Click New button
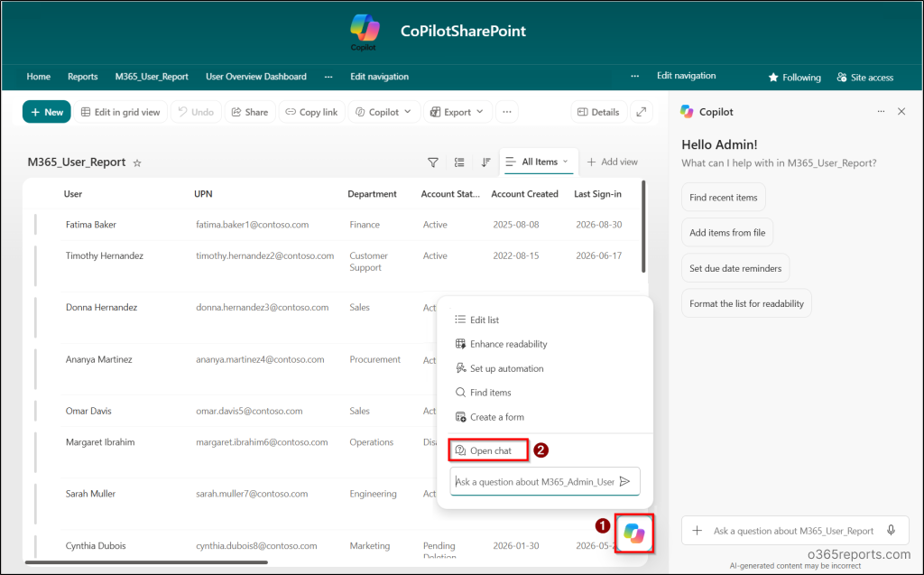This screenshot has width=924, height=575. tap(47, 111)
